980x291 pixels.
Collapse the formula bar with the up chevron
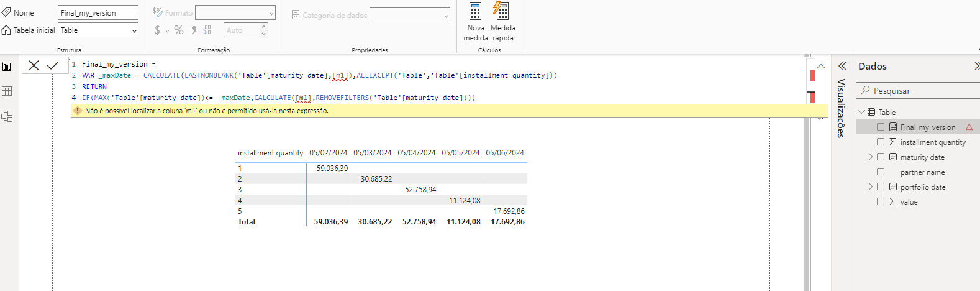pyautogui.click(x=821, y=66)
